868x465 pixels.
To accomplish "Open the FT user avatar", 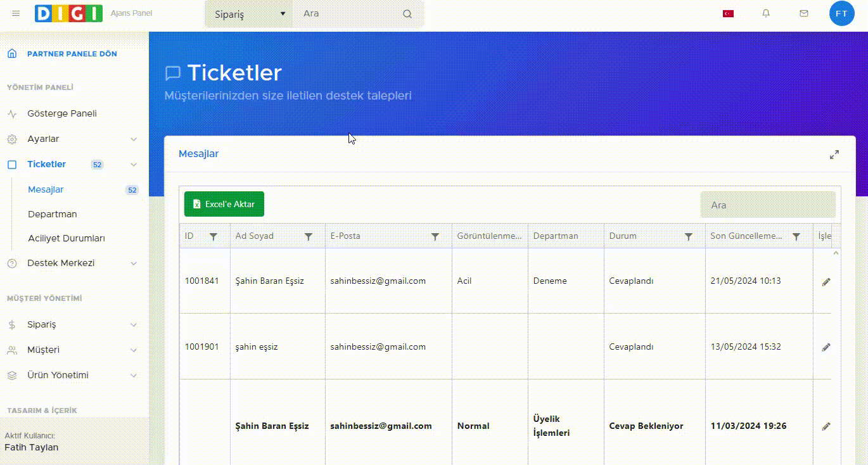I will (x=841, y=13).
